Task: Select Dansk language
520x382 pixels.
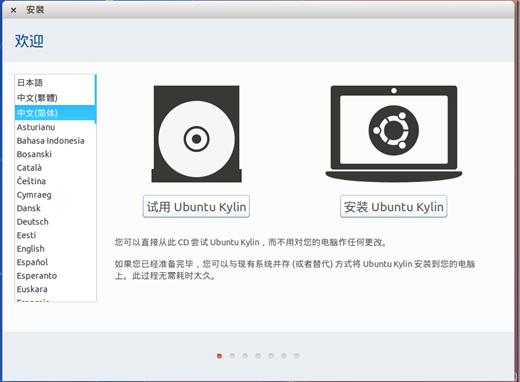Action: tap(55, 208)
